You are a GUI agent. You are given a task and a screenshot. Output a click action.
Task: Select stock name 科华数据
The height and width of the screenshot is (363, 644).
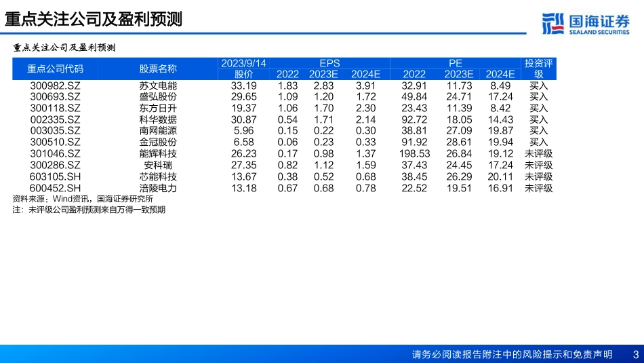(x=158, y=119)
